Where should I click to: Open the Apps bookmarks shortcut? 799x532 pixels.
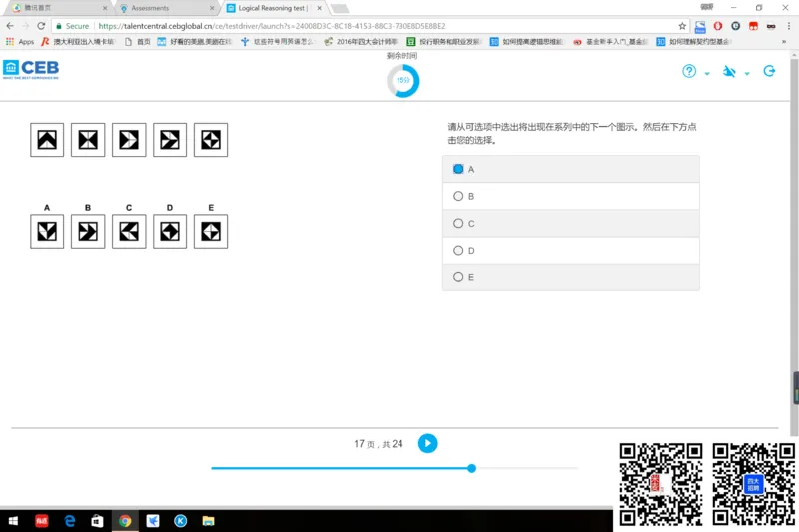coord(20,42)
